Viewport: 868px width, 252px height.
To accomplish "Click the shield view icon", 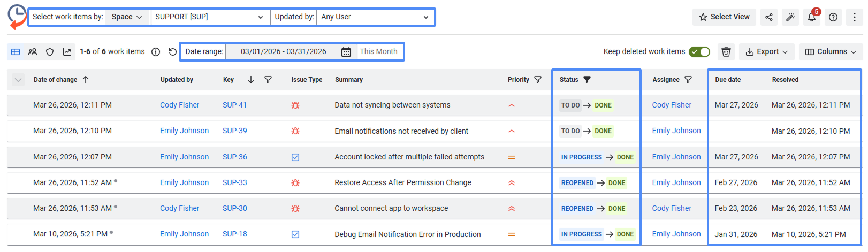I will 50,52.
